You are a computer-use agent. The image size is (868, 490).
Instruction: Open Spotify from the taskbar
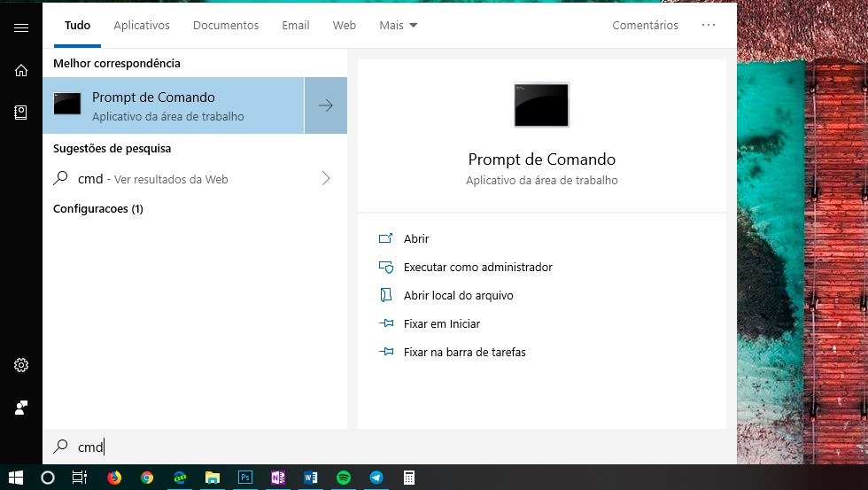344,478
